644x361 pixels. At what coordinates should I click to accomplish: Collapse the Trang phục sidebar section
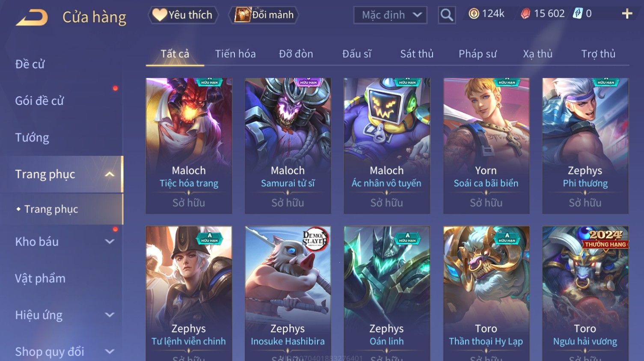[x=110, y=174]
